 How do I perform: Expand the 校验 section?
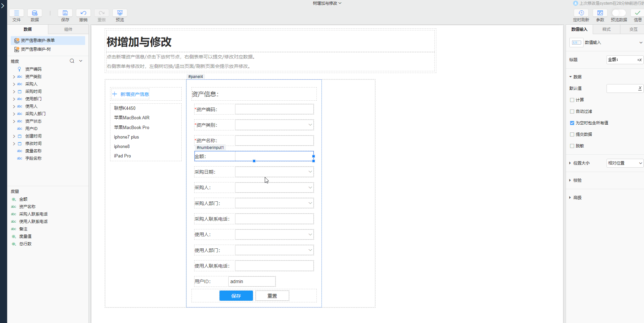click(577, 180)
